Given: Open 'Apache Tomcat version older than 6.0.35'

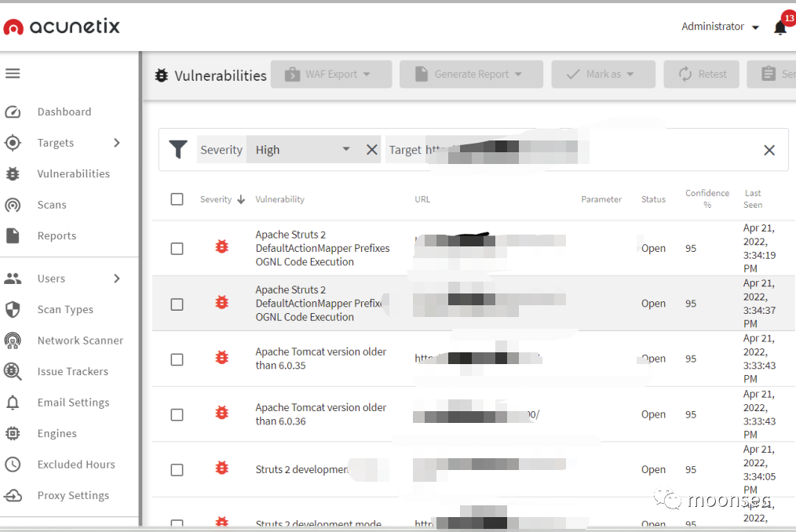Looking at the screenshot, I should click(321, 359).
